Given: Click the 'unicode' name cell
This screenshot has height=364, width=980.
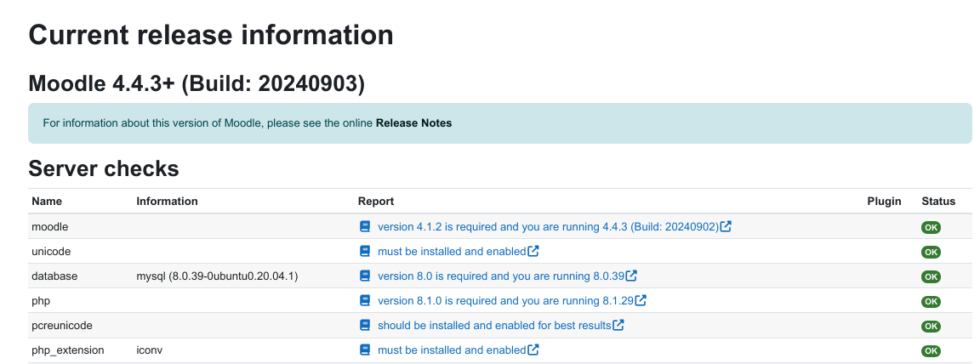Looking at the screenshot, I should [51, 252].
